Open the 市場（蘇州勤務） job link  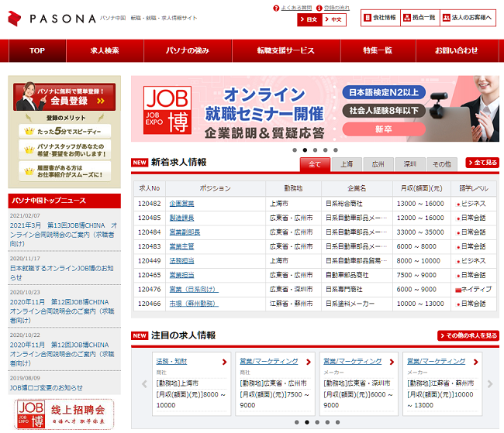tap(194, 304)
